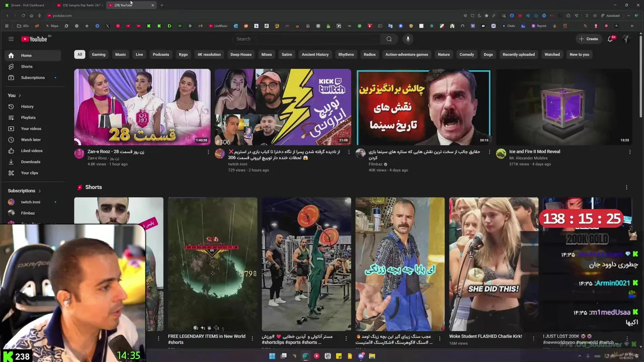The height and width of the screenshot is (362, 644).
Task: Open options for the Woke Student short
Action: tap(533, 338)
